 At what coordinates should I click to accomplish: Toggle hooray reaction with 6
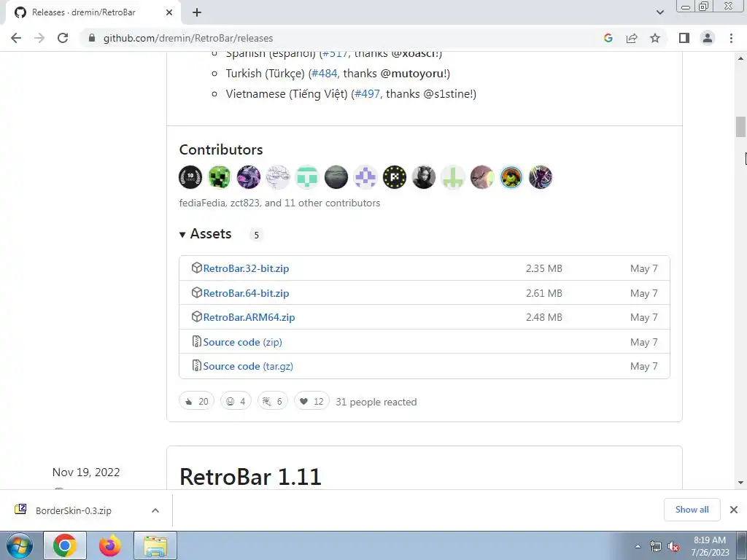click(x=273, y=402)
